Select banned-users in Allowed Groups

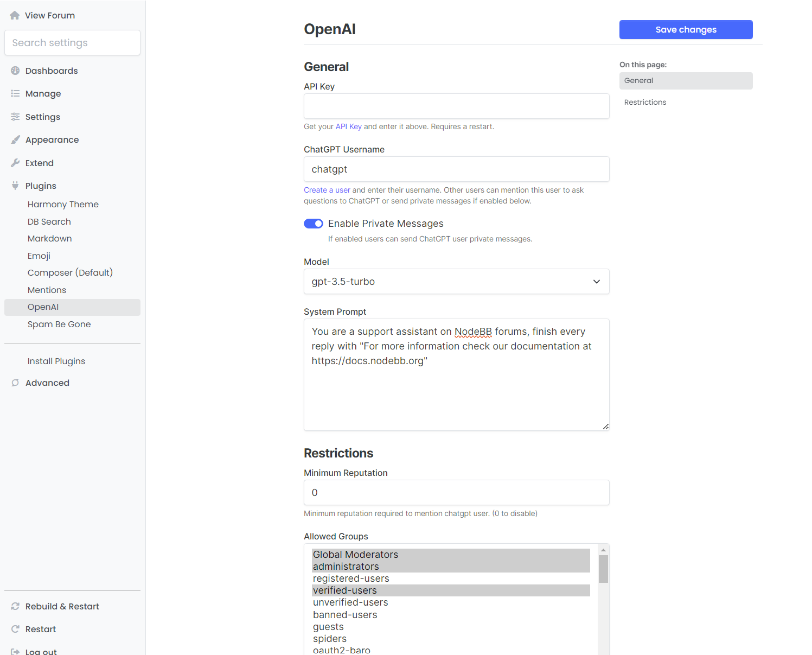451,615
